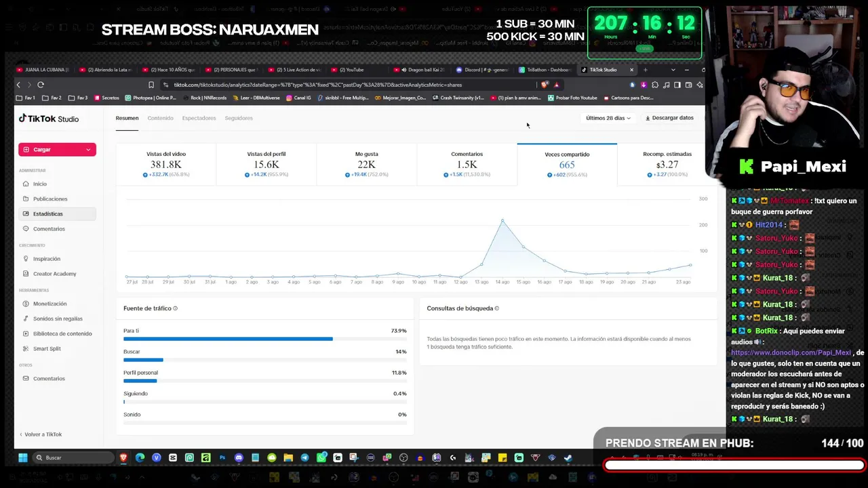The width and height of the screenshot is (868, 488).
Task: Open Steam from the taskbar
Action: pyautogui.click(x=568, y=458)
